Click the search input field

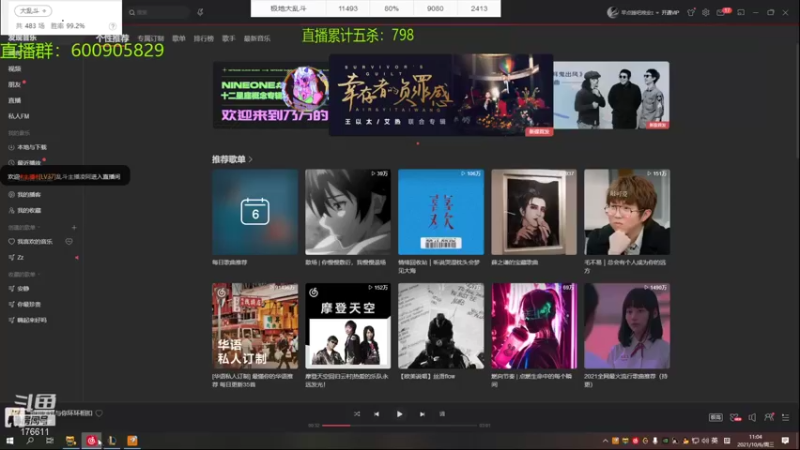[158, 12]
